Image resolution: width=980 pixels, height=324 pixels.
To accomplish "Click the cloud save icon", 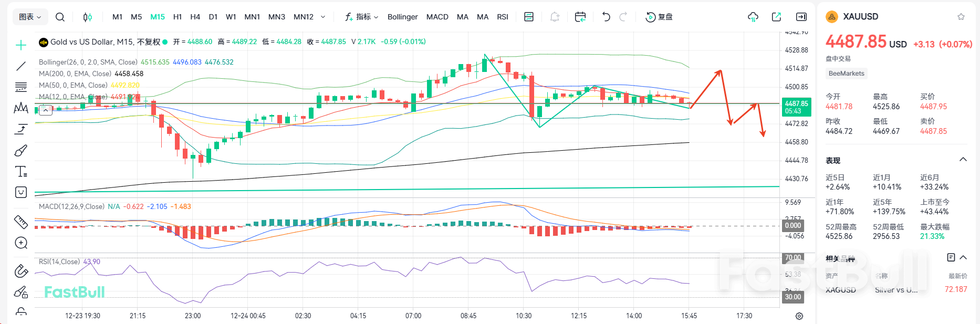I will (753, 17).
